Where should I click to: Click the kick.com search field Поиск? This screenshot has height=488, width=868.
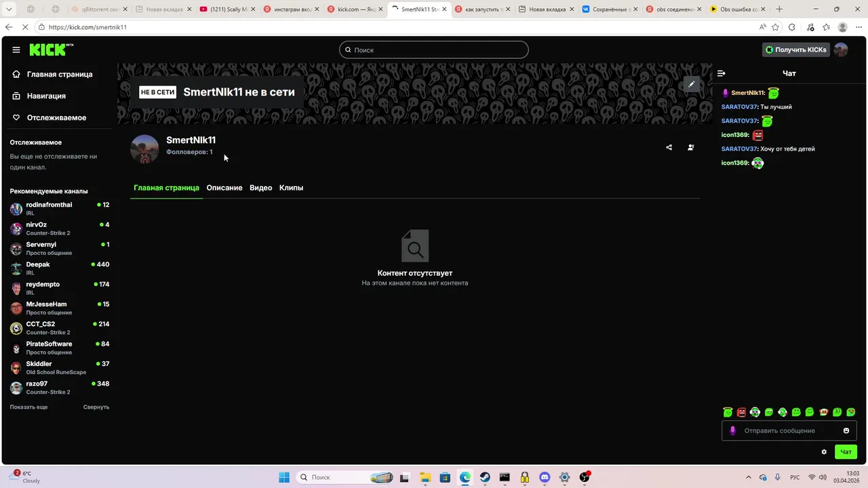[434, 49]
